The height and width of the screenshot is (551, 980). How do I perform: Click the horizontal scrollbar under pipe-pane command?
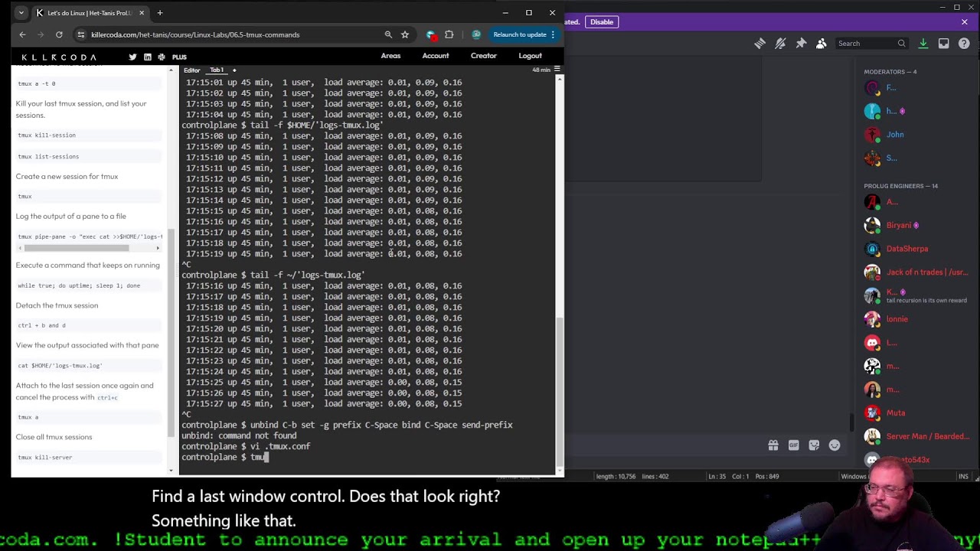[76, 248]
